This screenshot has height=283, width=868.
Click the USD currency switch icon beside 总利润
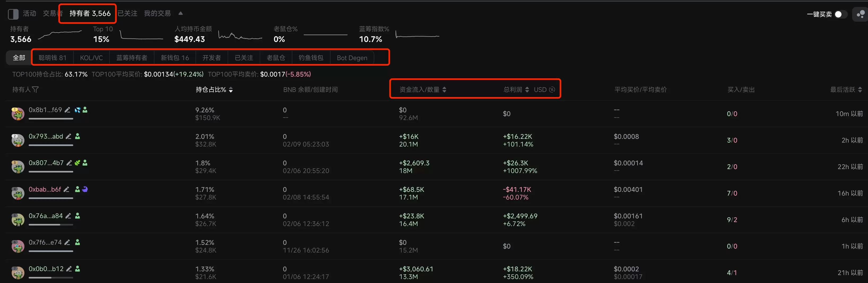pos(552,90)
